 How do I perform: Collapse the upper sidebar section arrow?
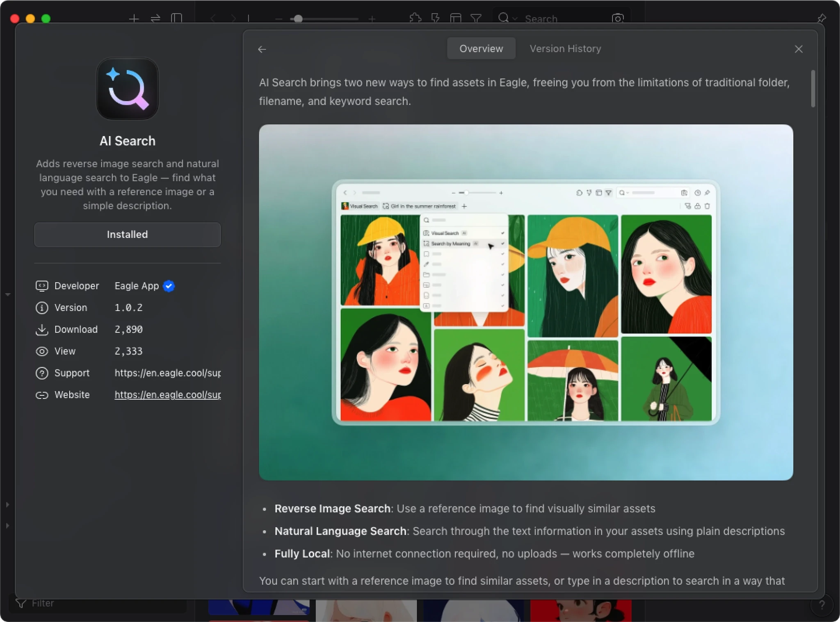[x=7, y=294]
